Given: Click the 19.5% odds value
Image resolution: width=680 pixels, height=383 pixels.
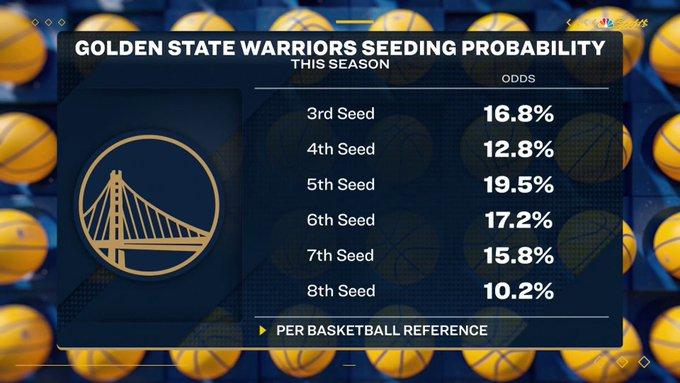Looking at the screenshot, I should point(519,185).
